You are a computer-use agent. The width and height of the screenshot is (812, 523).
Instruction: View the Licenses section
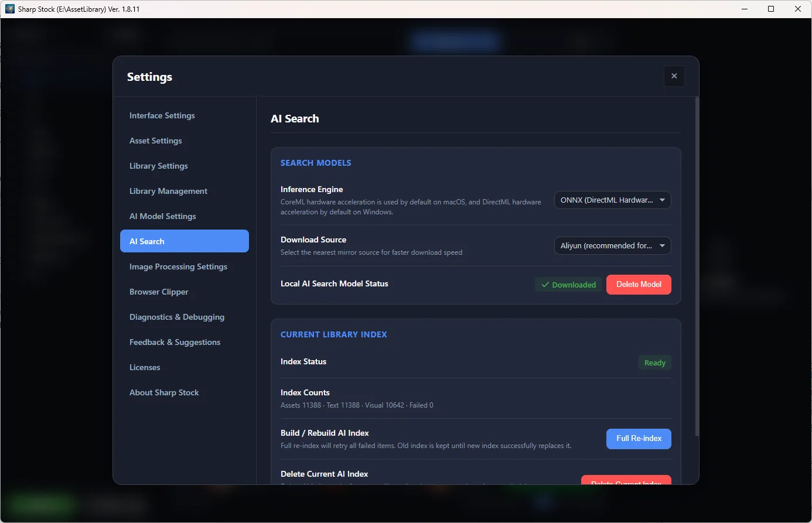click(x=185, y=367)
